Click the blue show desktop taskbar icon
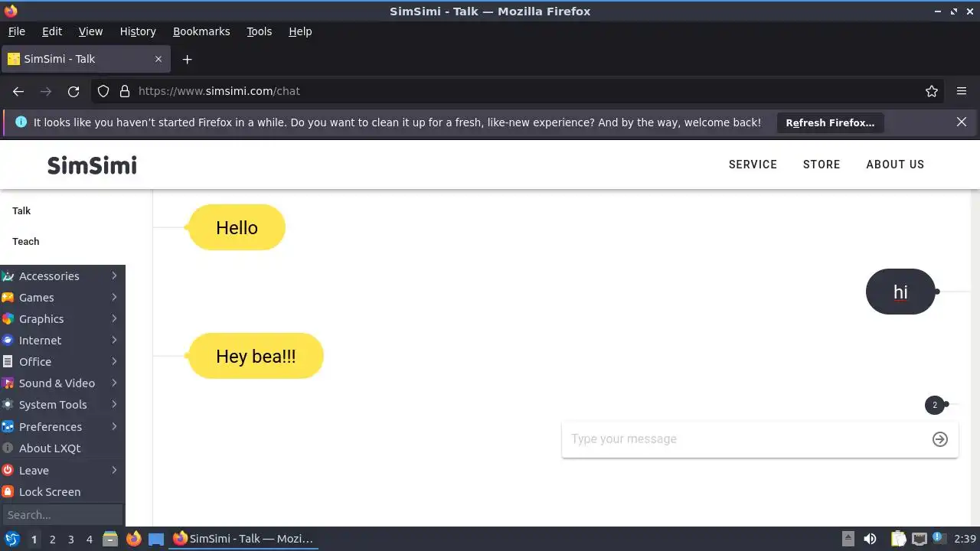 [156, 539]
